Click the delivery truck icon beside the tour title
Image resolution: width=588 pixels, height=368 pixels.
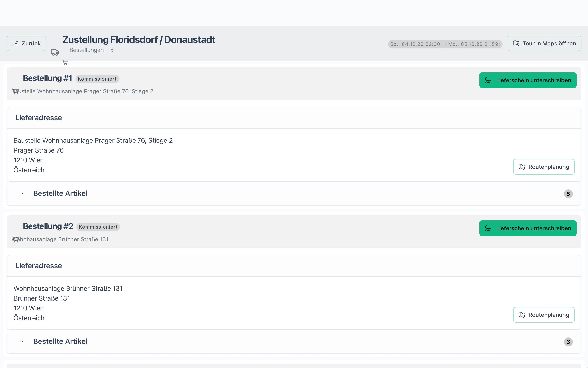coord(55,52)
